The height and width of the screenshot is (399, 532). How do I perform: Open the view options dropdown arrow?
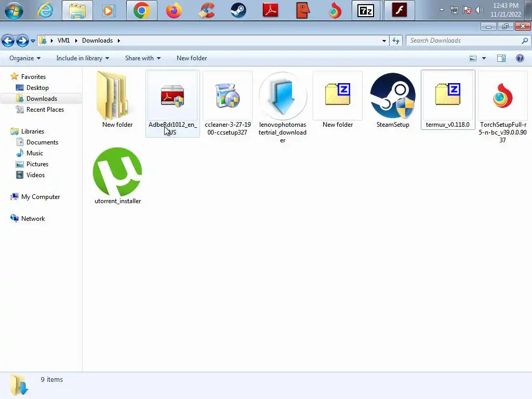[484, 58]
